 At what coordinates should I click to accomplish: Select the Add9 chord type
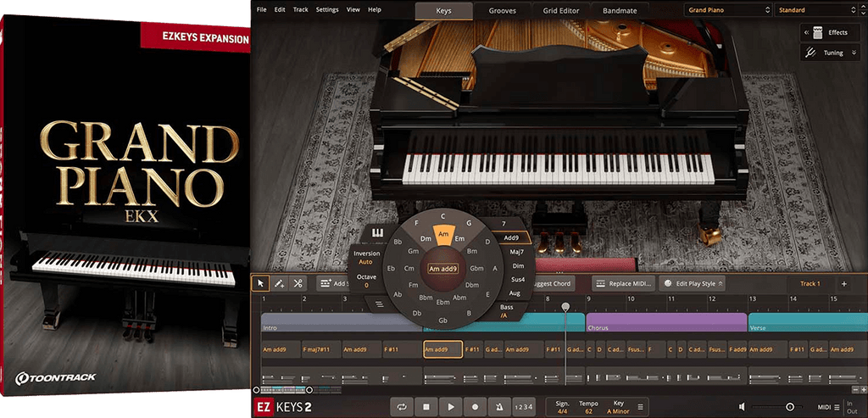pyautogui.click(x=511, y=238)
